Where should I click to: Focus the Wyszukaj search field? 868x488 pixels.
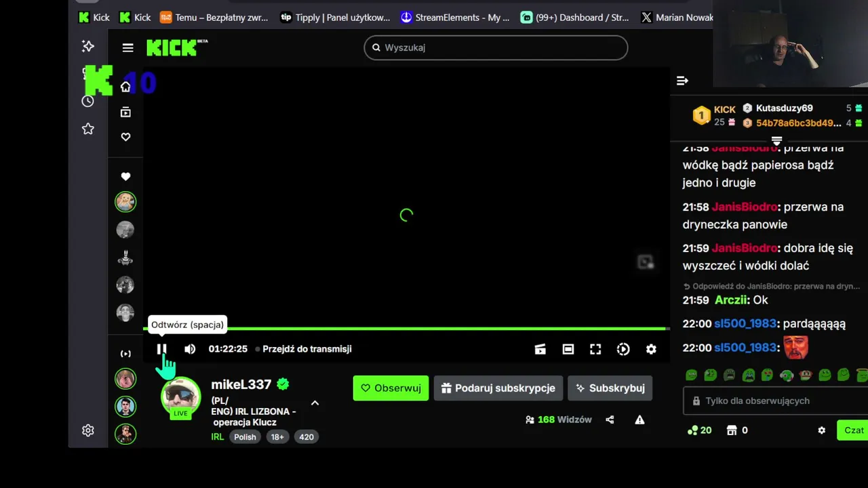496,47
